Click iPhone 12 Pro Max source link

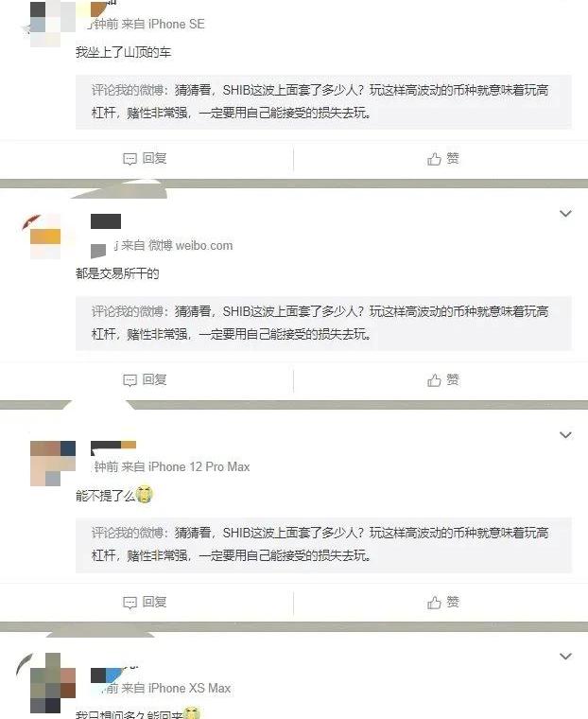coord(199,466)
